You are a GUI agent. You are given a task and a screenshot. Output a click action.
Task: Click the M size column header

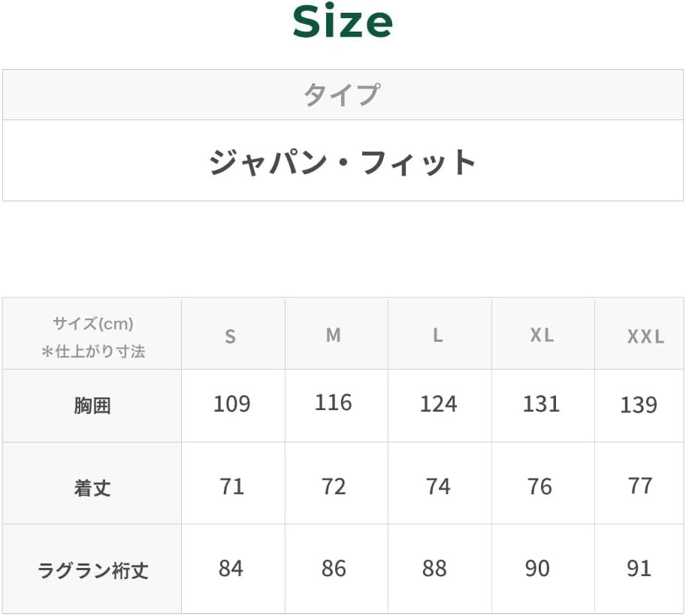pyautogui.click(x=334, y=335)
